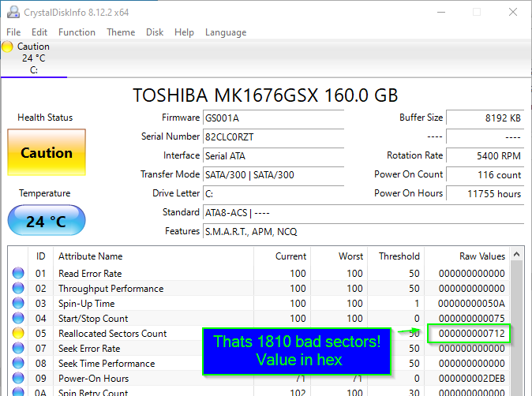Open the File menu
Viewport: 532px width, 396px height.
tap(13, 32)
